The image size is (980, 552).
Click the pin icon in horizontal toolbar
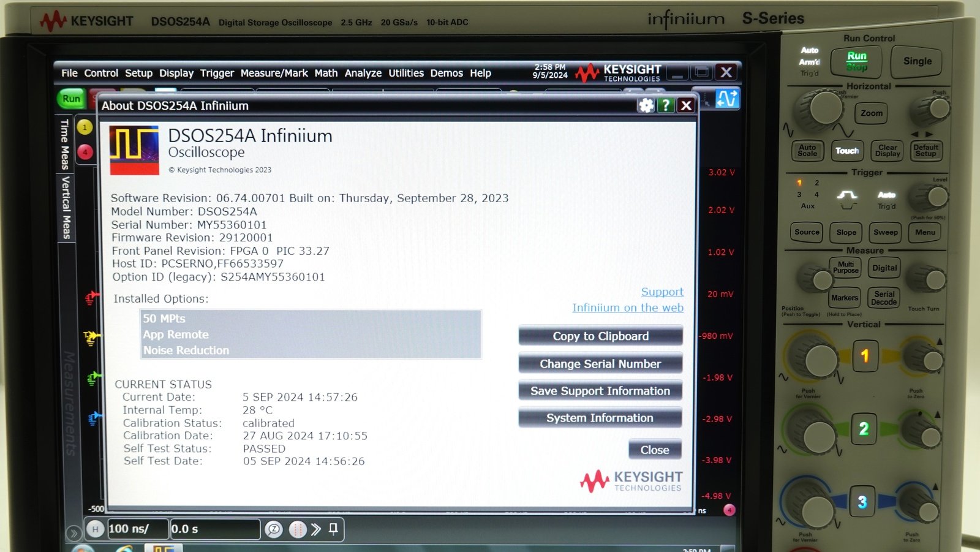[x=333, y=528]
